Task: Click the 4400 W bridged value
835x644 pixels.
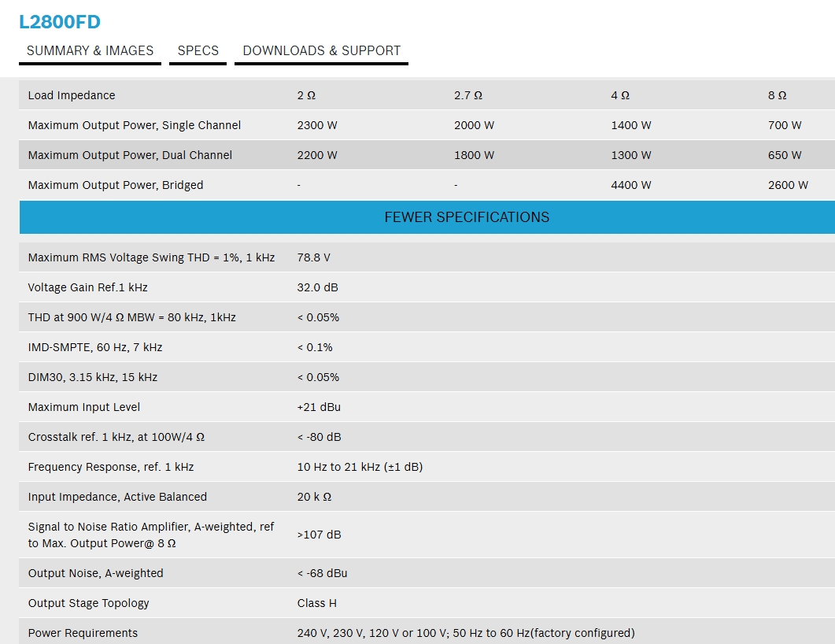Action: [631, 185]
